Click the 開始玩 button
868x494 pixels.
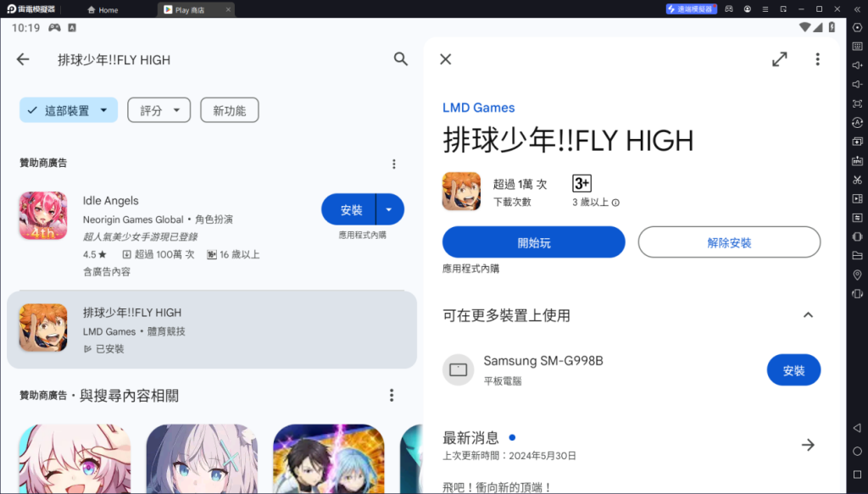coord(534,242)
